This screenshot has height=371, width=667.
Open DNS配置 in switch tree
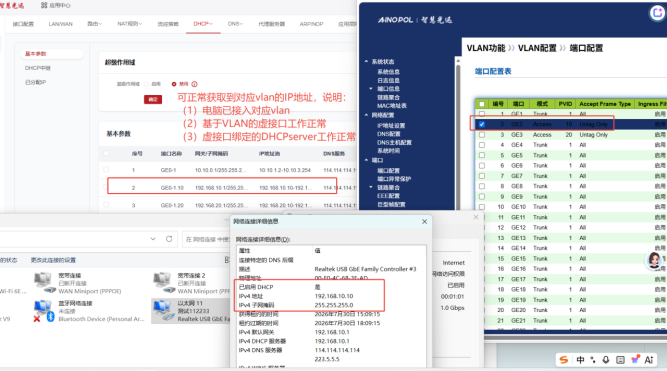click(x=388, y=134)
